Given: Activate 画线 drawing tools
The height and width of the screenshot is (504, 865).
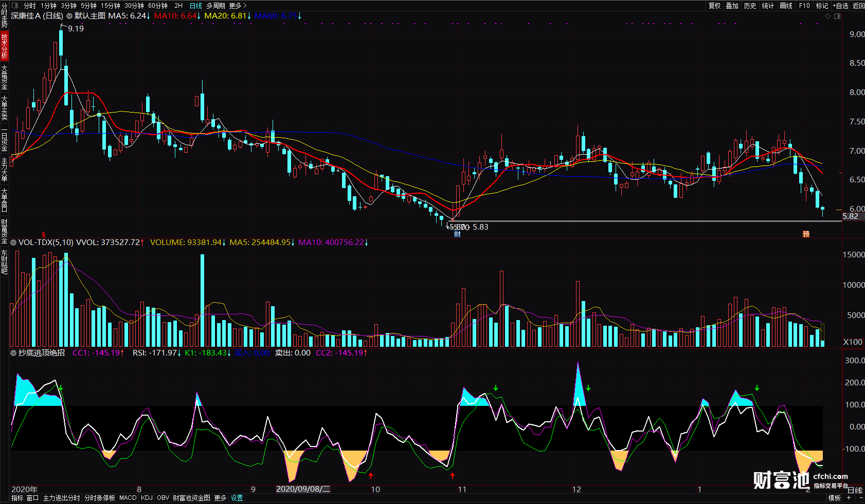Looking at the screenshot, I should [786, 6].
